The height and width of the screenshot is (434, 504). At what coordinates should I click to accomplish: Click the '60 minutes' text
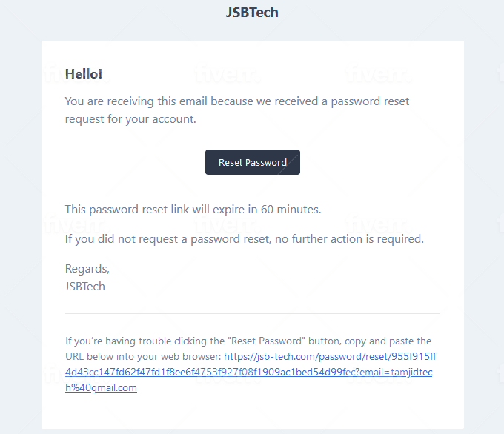(291, 210)
